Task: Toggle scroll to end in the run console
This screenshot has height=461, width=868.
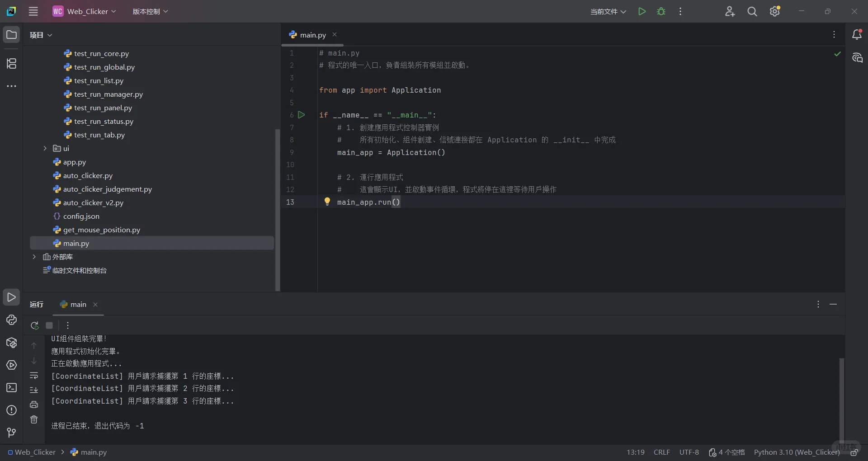Action: (x=34, y=390)
